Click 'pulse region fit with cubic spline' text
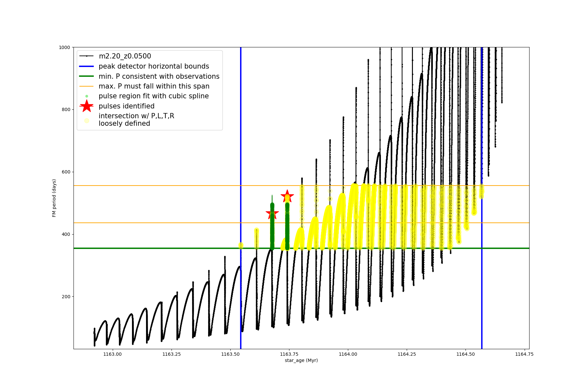 (x=154, y=96)
